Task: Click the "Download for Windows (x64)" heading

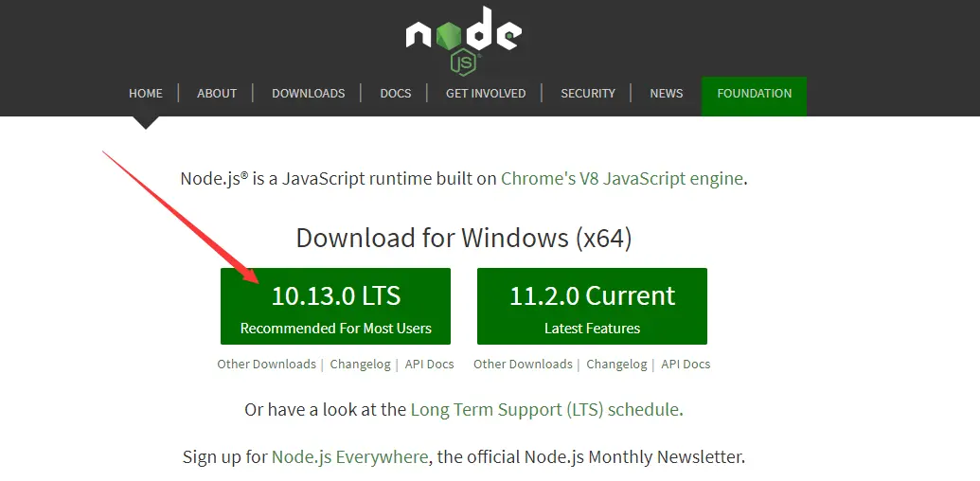Action: [x=464, y=238]
